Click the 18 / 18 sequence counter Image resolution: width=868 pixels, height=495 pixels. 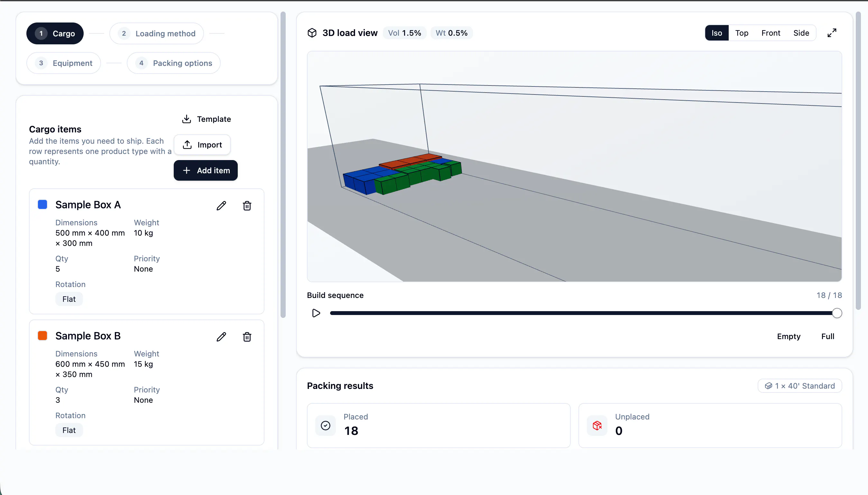(829, 295)
